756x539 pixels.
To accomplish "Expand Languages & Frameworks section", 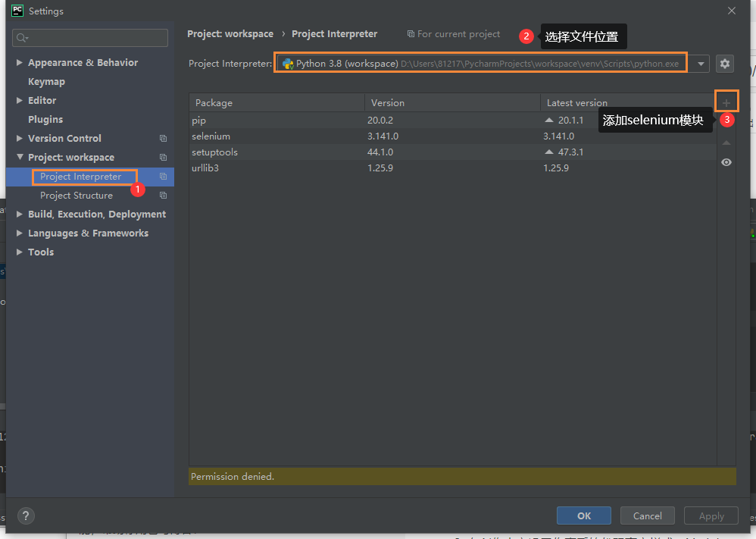I will coord(19,233).
